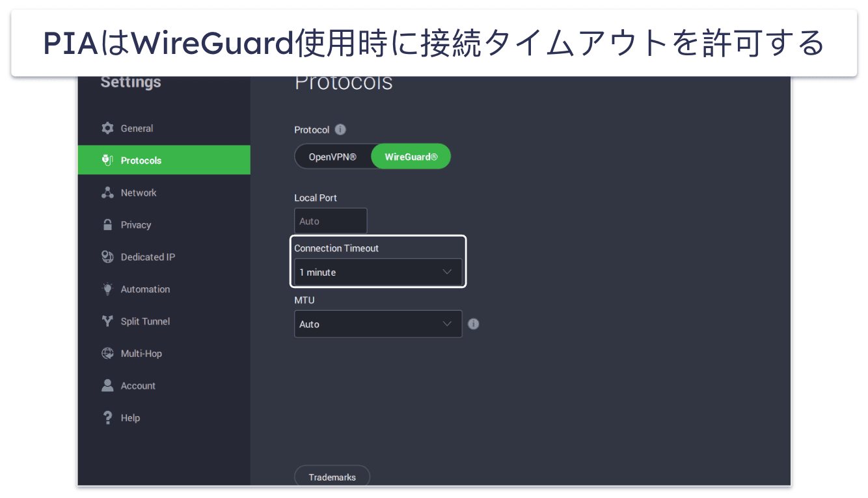Click the Dedicated IP globe icon
The width and height of the screenshot is (868, 498).
[x=107, y=257]
